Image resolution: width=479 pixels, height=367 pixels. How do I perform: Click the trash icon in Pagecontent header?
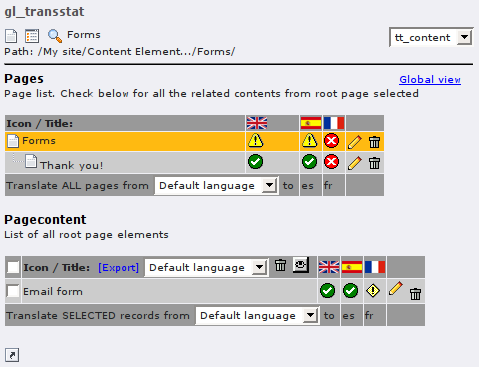click(280, 266)
